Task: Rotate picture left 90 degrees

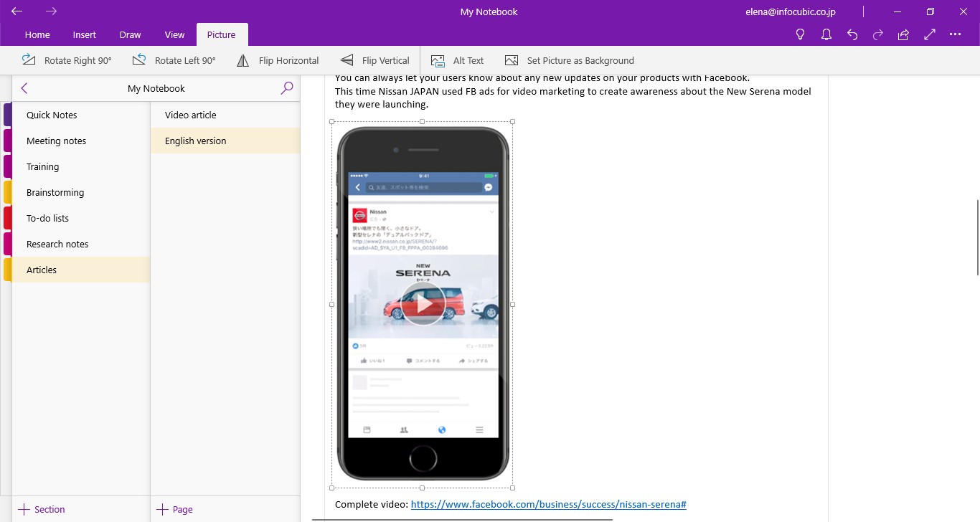Action: pyautogui.click(x=174, y=60)
